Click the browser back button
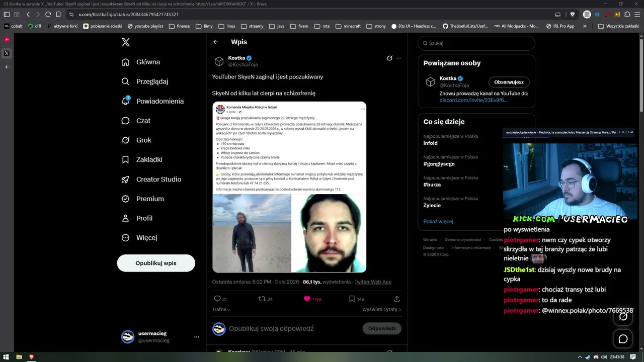Image resolution: width=644 pixels, height=362 pixels. coord(28,15)
